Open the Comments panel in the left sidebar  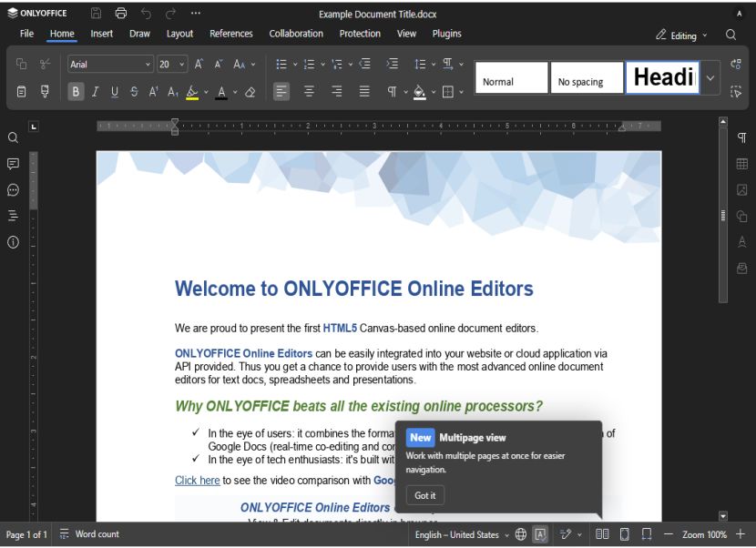13,164
